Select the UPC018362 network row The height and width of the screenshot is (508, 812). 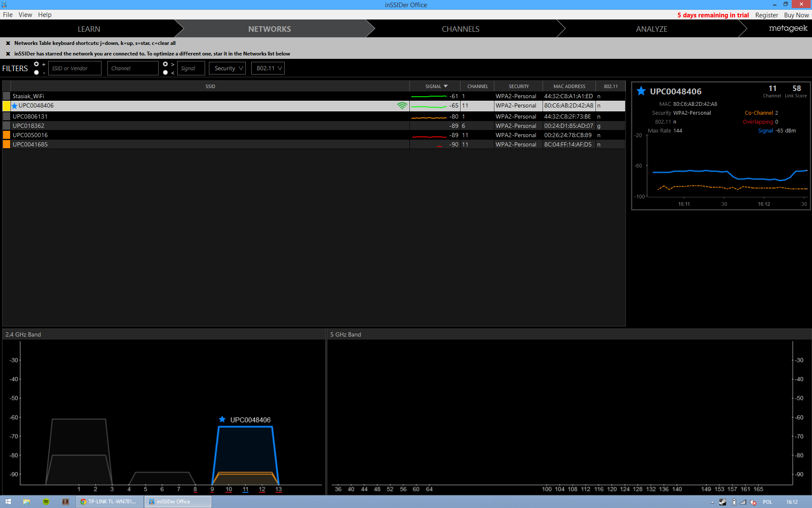click(x=314, y=126)
